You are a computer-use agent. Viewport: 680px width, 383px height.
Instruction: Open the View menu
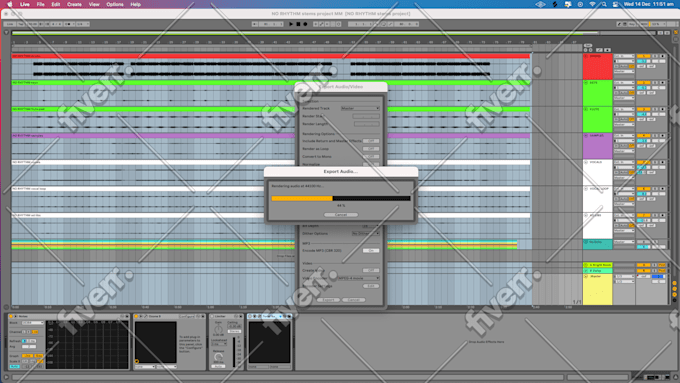[x=94, y=4]
